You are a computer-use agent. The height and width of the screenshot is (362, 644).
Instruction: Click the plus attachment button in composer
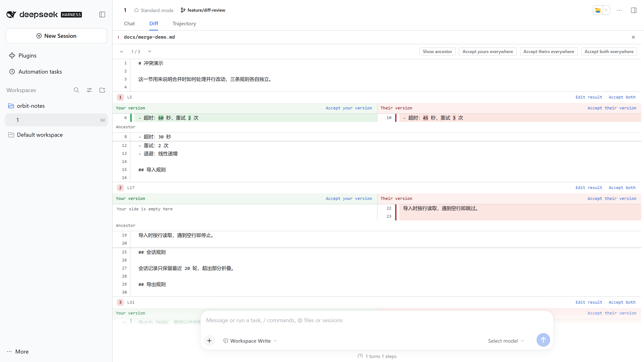(x=209, y=341)
